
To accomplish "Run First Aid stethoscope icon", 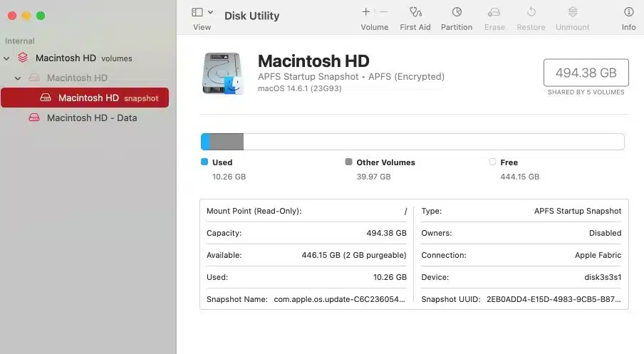I will coord(415,12).
